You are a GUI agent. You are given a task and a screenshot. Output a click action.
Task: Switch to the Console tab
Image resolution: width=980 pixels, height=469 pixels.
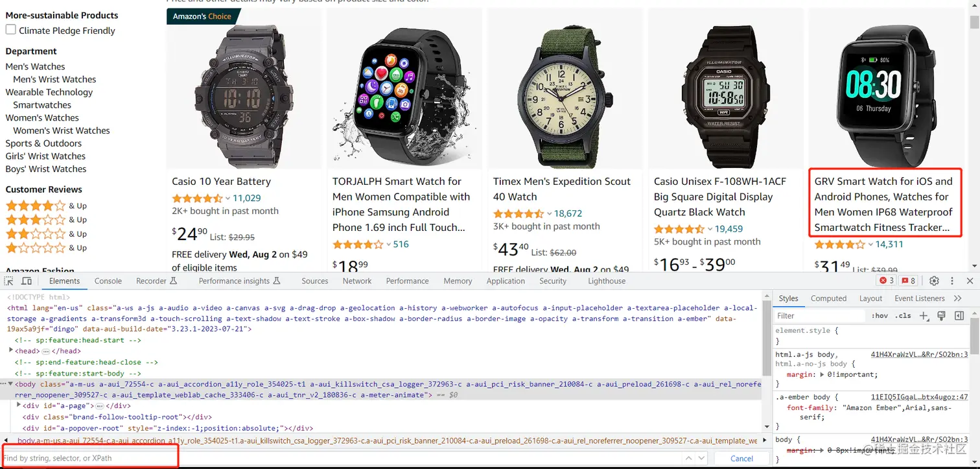click(108, 281)
